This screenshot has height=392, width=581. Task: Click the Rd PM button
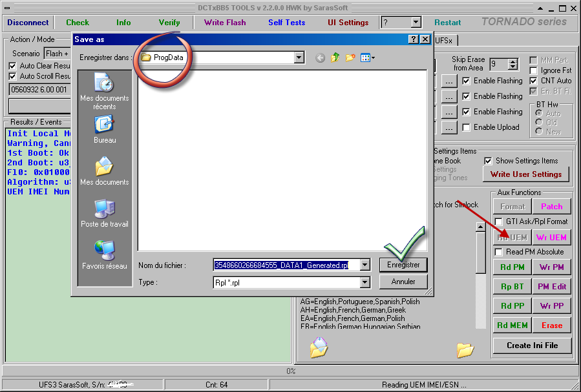(x=512, y=267)
